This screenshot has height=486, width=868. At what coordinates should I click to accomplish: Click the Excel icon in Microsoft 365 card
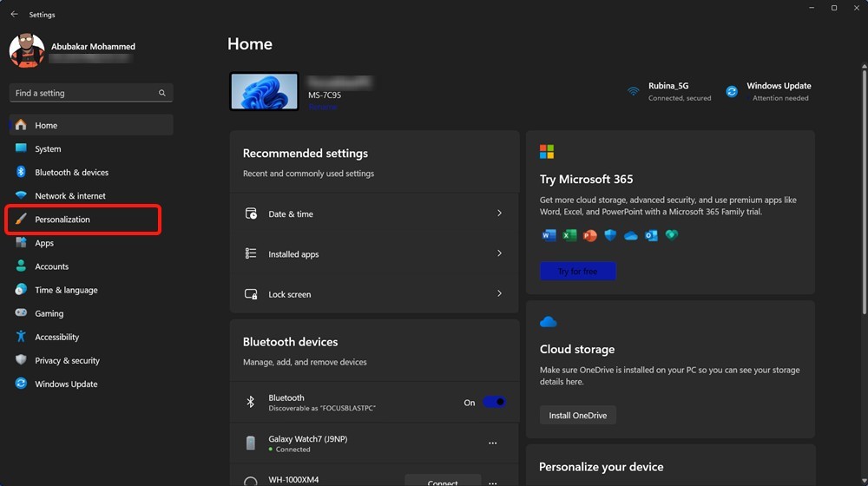(569, 235)
